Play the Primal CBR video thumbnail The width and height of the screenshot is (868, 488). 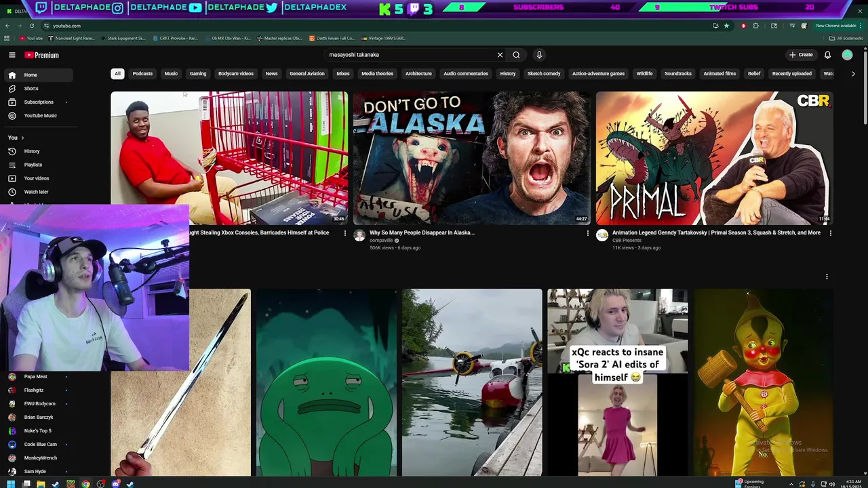pyautogui.click(x=714, y=158)
